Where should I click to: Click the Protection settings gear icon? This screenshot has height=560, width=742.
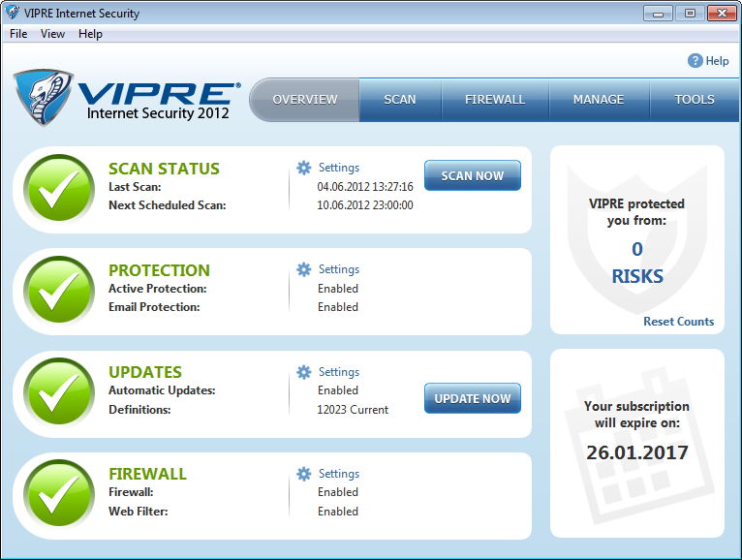pyautogui.click(x=304, y=269)
